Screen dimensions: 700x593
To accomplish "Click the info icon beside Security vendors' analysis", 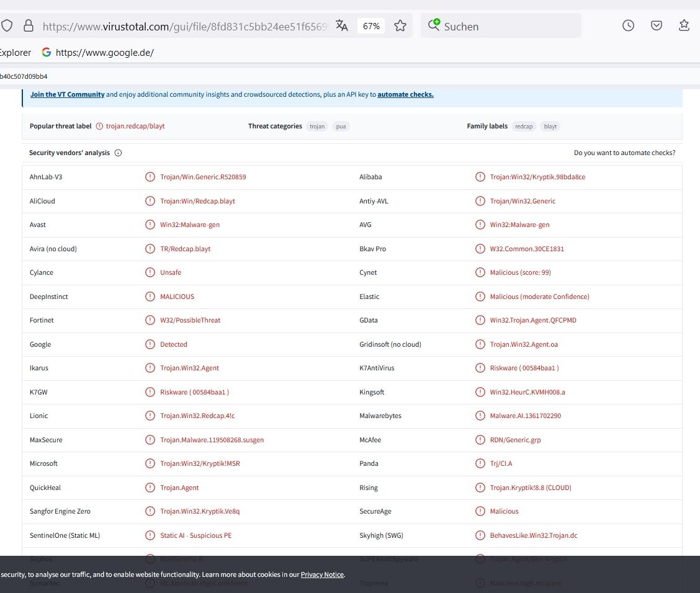I will (x=118, y=153).
